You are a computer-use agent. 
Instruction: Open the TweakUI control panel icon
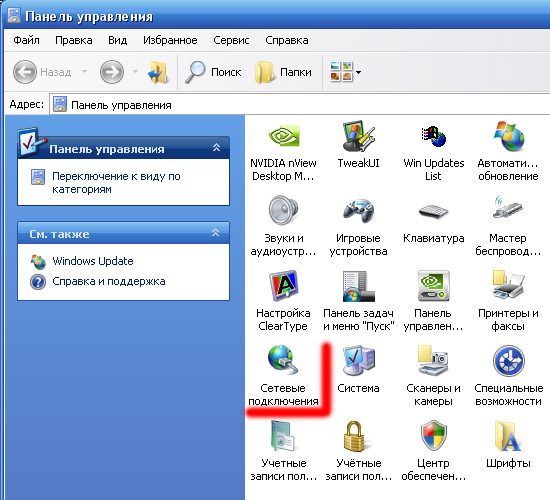(358, 136)
